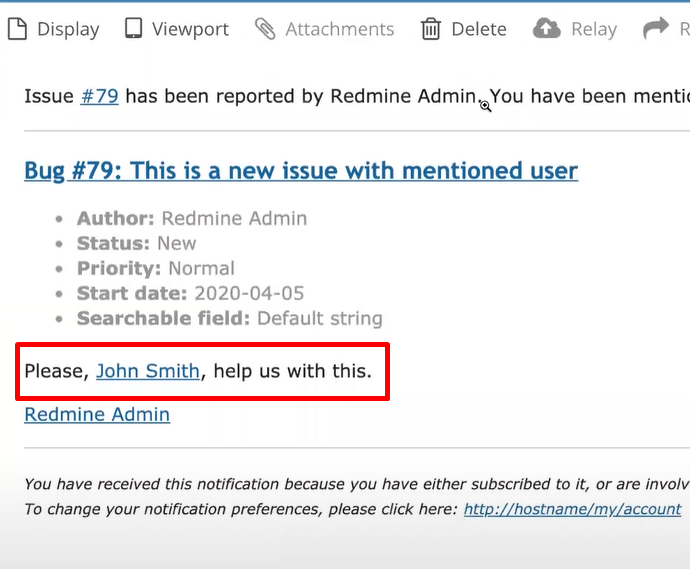Click the Relay cloud upload icon
This screenshot has height=569, width=690.
point(547,29)
